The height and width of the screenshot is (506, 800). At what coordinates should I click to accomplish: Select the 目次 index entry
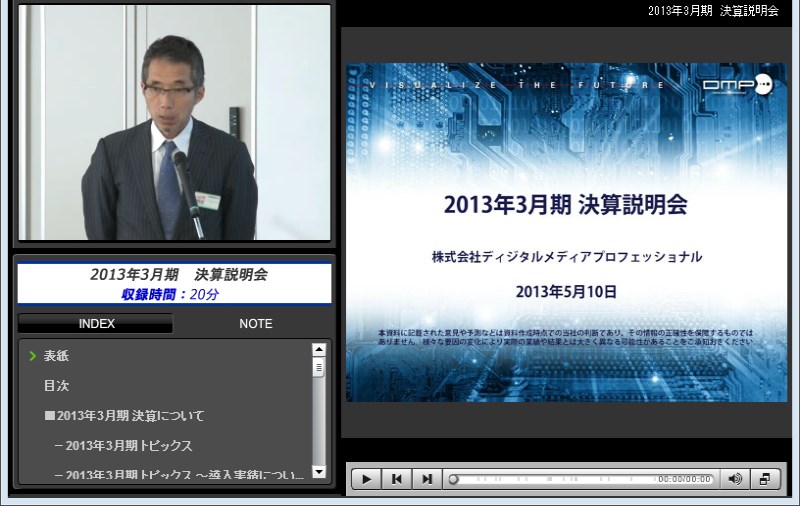point(56,386)
